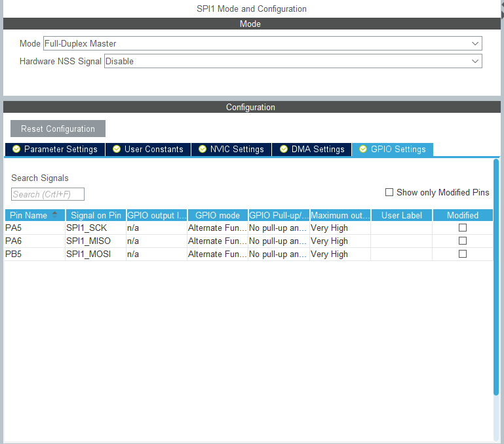Click the GPIO mode column header
This screenshot has height=444, width=504.
(x=218, y=215)
